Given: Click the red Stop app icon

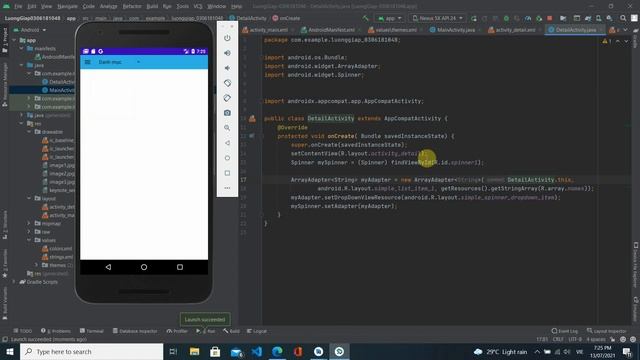Looking at the screenshot, I should 550,18.
